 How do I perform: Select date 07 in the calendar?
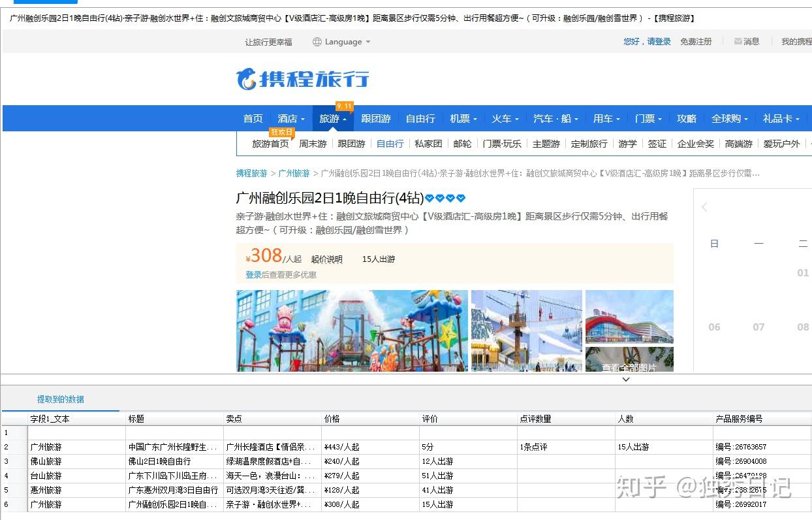click(x=758, y=327)
